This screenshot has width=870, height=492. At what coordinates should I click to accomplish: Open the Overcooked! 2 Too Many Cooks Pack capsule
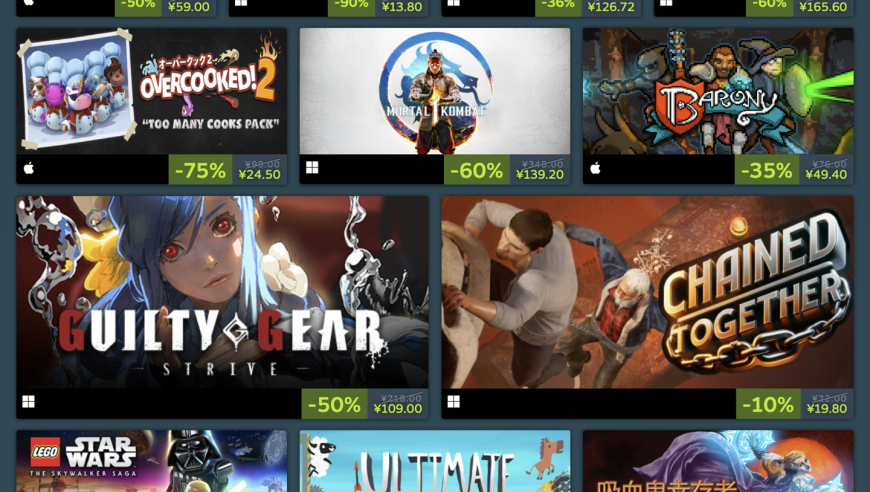point(151,91)
